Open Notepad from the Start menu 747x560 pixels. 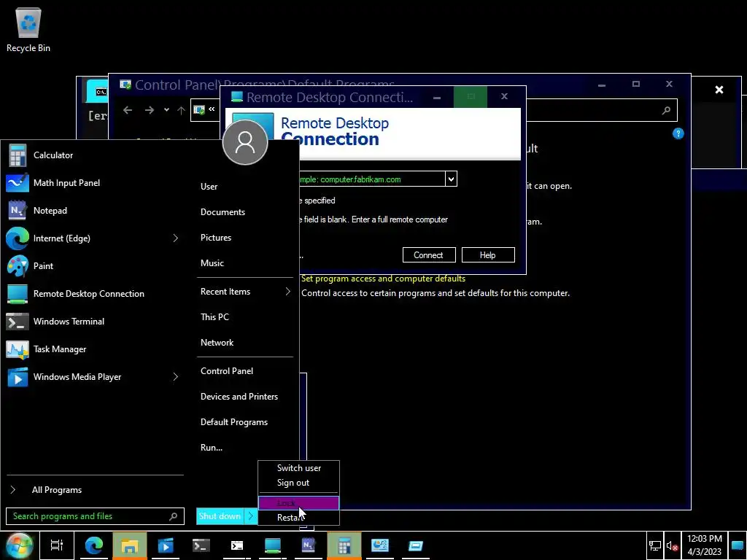coord(94,211)
